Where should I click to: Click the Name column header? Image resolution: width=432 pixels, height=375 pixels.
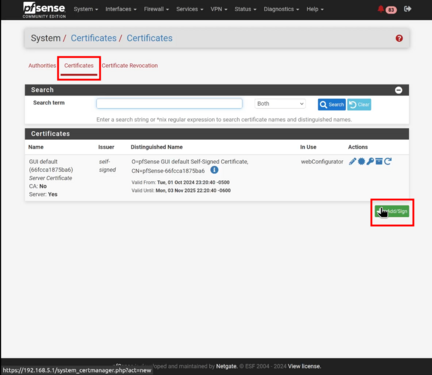(x=36, y=147)
